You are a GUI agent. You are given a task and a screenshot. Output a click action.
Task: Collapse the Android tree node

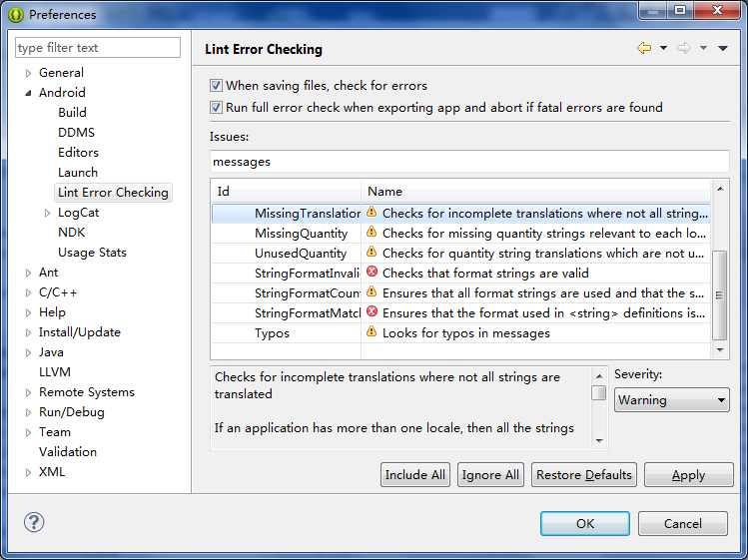click(28, 93)
